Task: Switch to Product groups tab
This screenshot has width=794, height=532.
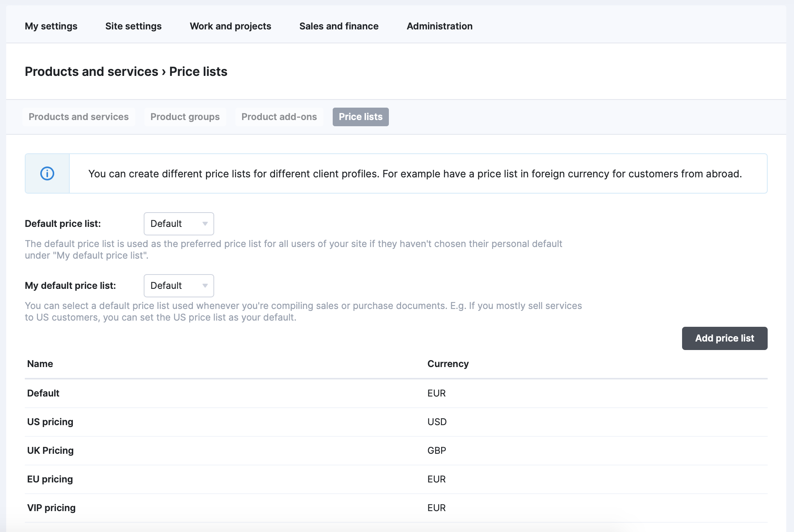Action: [x=185, y=117]
